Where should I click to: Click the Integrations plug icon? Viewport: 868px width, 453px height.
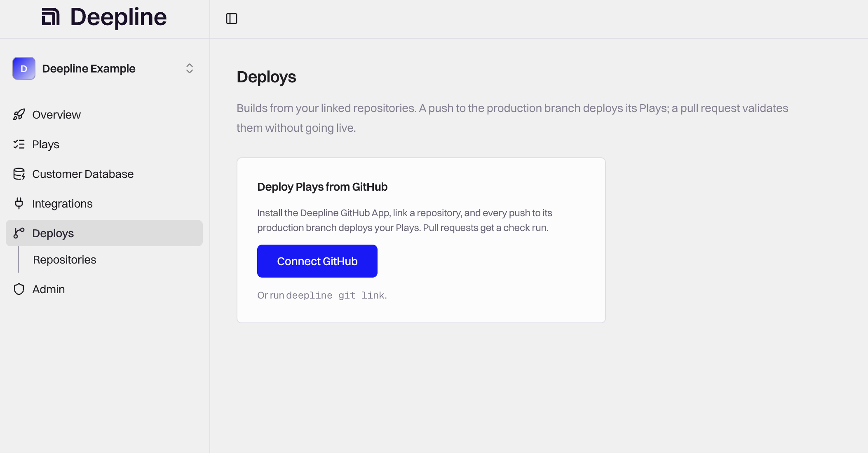point(19,203)
